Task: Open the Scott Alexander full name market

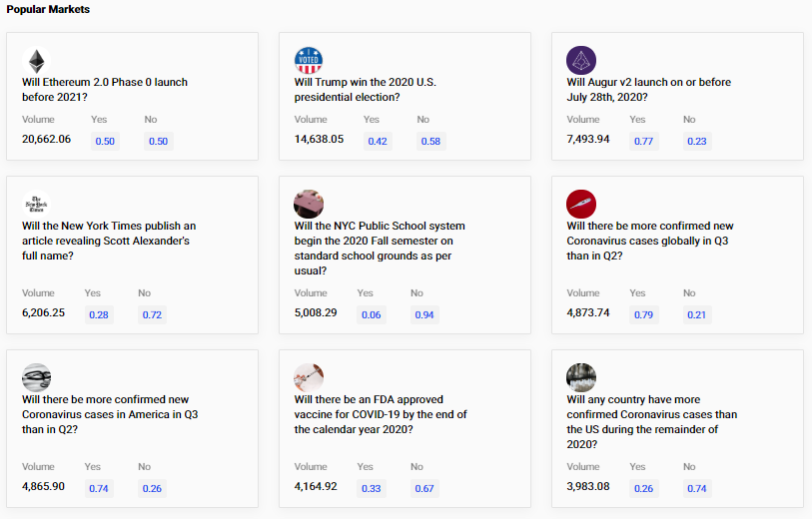Action: pos(109,241)
